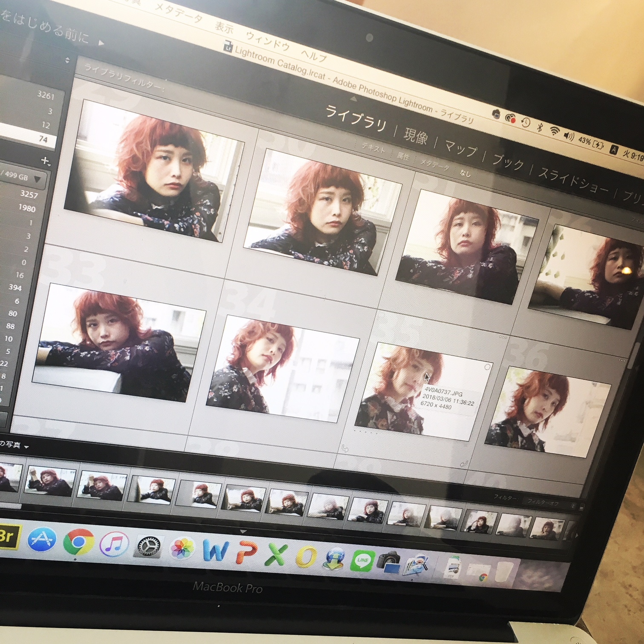The height and width of the screenshot is (644, 644).
Task: Switch to the 現像 (Develop) module
Action: tap(415, 136)
